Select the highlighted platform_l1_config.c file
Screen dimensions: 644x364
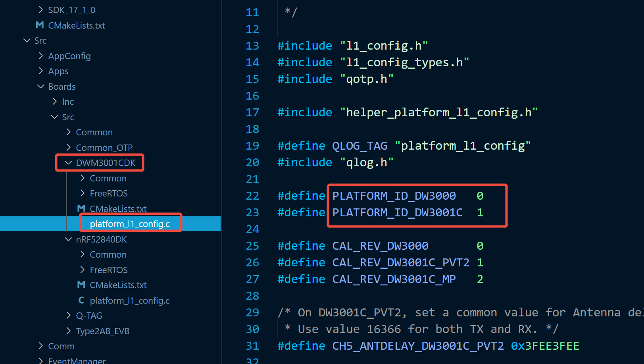[x=130, y=224]
